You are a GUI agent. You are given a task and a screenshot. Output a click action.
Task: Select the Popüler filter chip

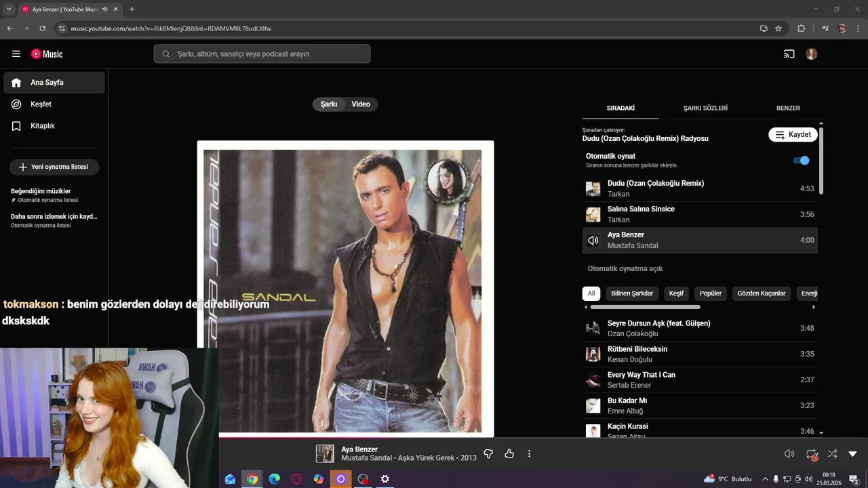tap(711, 293)
